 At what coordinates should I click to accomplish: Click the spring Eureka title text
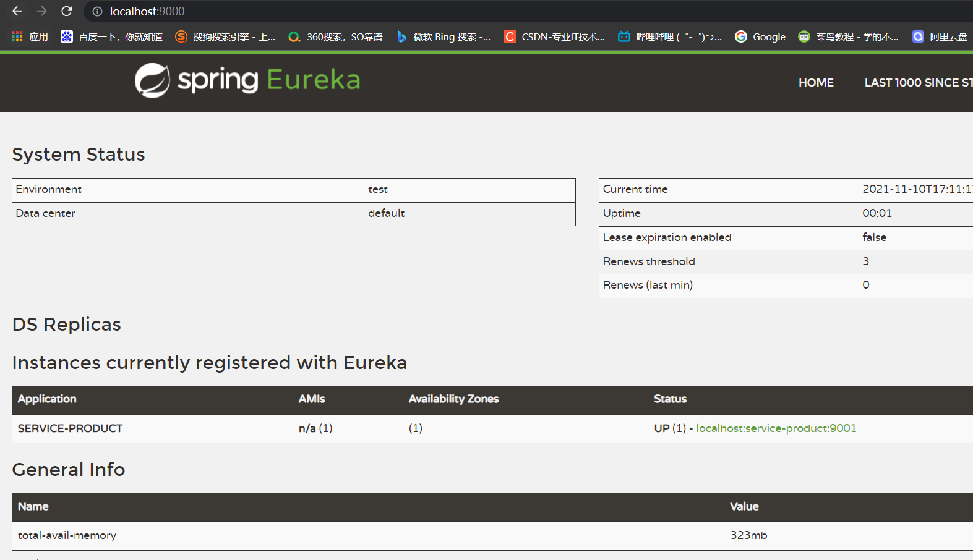point(268,80)
